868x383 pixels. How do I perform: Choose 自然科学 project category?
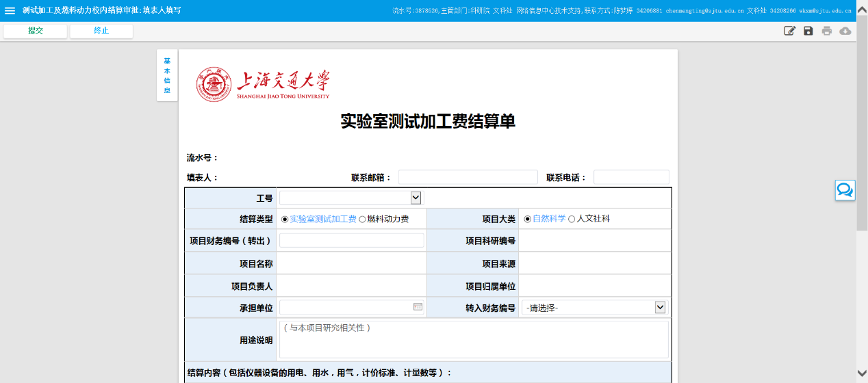click(528, 219)
